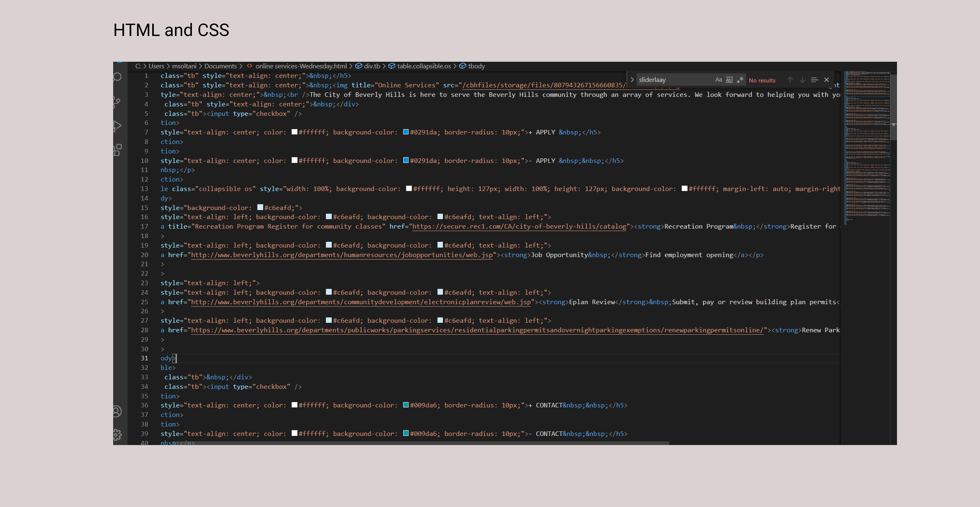This screenshot has width=980, height=507.
Task: Open the table.collapsible.os breadcrumb
Action: pyautogui.click(x=424, y=66)
